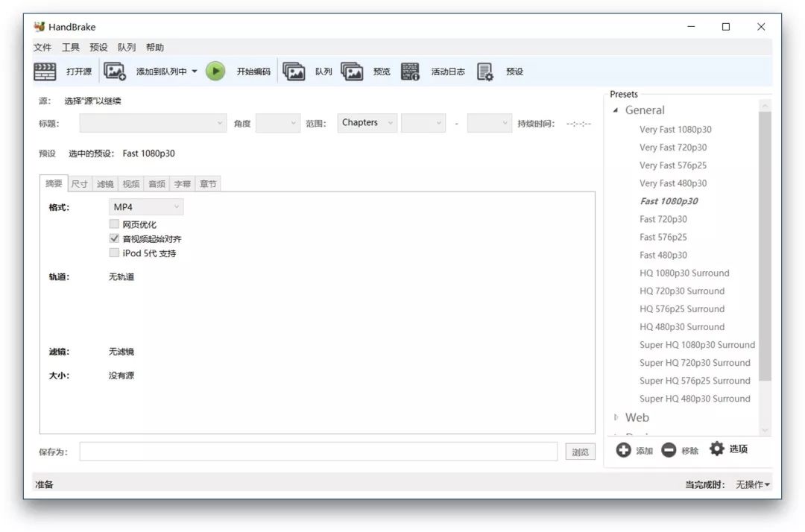Switch to the 章节 tab
The height and width of the screenshot is (532, 805).
pyautogui.click(x=208, y=183)
